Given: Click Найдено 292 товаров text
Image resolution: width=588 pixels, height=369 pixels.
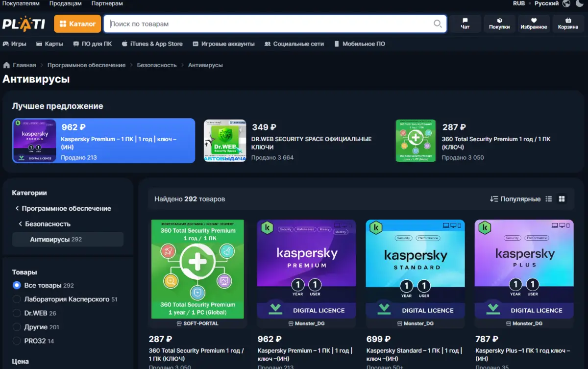Looking at the screenshot, I should (x=190, y=199).
